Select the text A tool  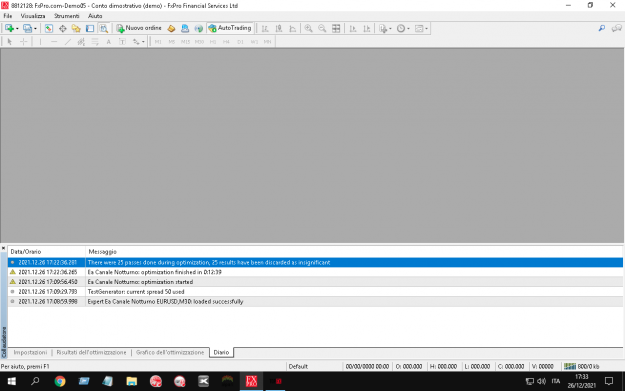[108, 41]
